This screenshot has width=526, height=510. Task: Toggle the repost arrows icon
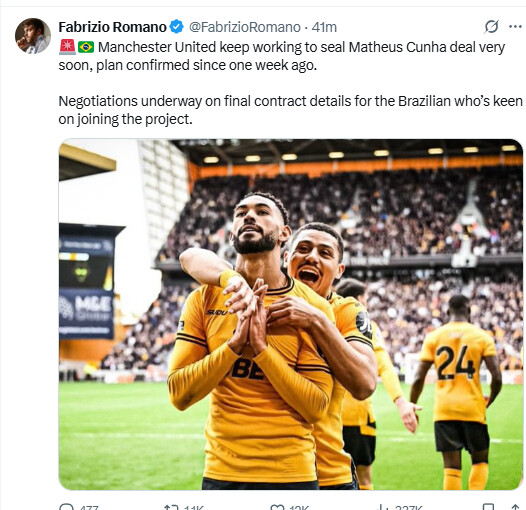171,507
